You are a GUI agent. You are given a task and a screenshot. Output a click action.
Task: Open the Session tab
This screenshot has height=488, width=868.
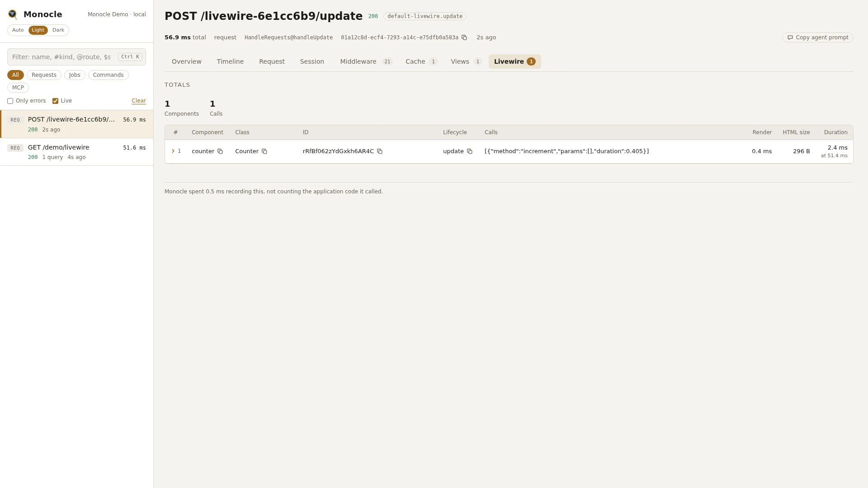pos(312,61)
